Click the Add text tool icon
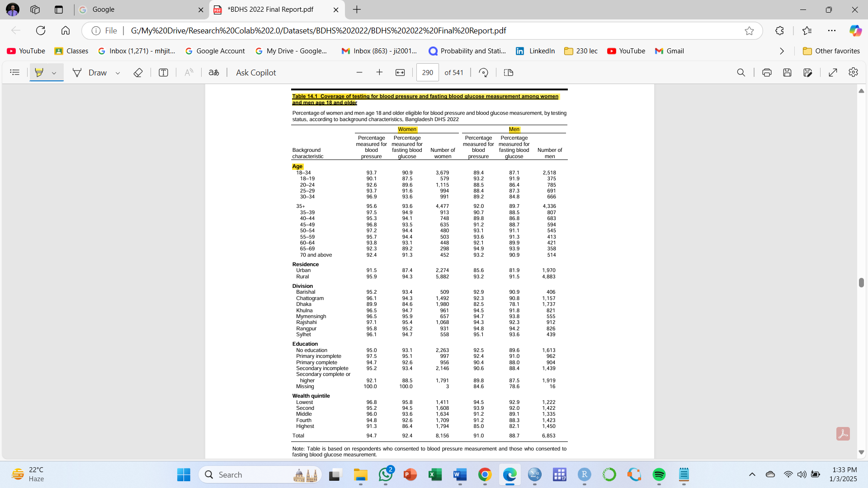868x488 pixels. coord(163,72)
